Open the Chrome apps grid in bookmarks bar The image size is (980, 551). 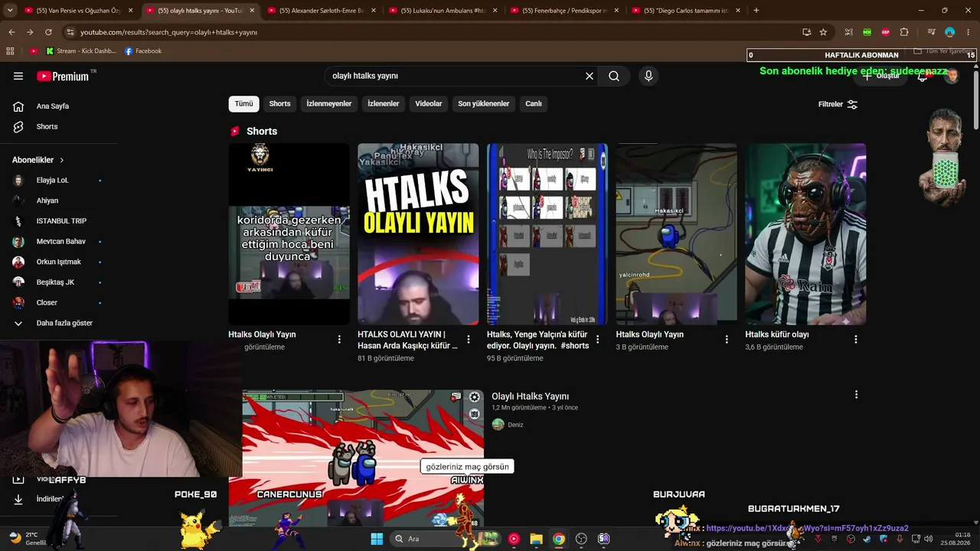coord(10,51)
